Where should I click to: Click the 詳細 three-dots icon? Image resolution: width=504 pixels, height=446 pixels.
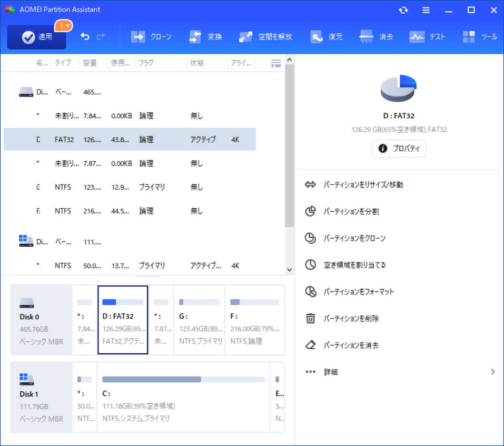[x=310, y=372]
